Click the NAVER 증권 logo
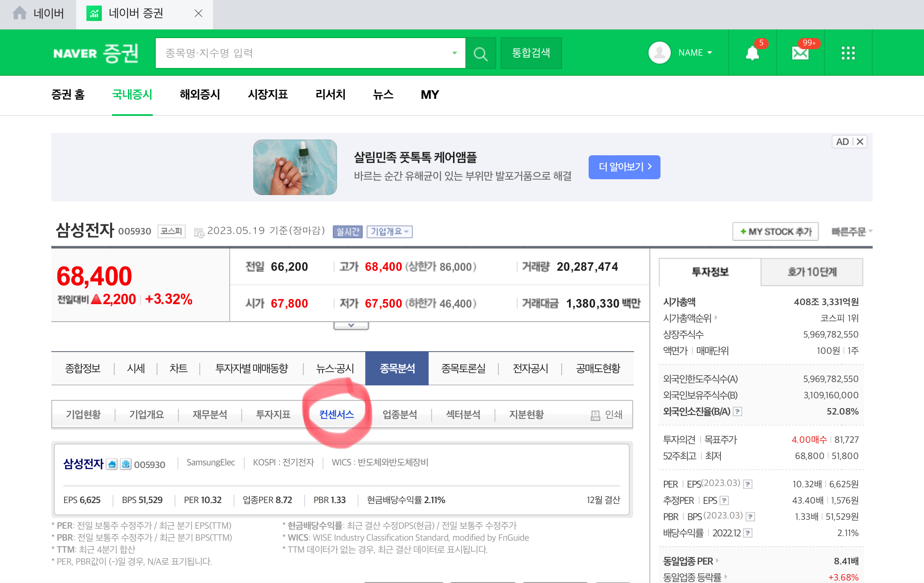Viewport: 924px width, 583px height. point(96,53)
